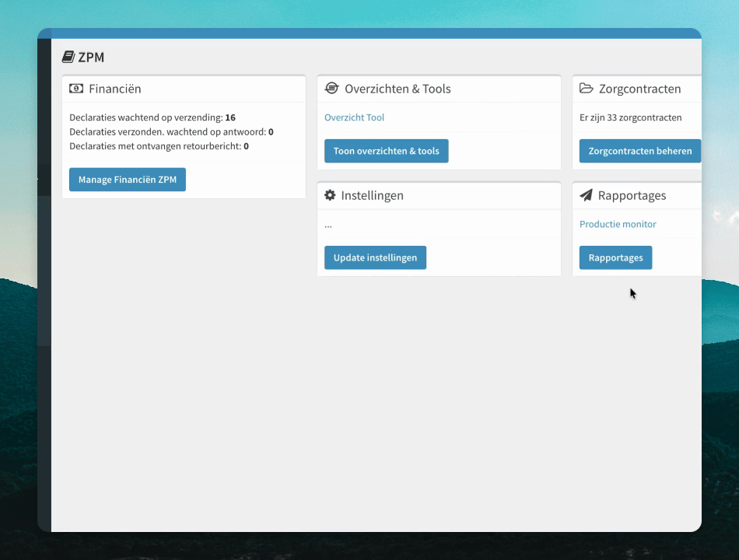Click the Overzichten & Tools heading text
The image size is (739, 560).
398,89
